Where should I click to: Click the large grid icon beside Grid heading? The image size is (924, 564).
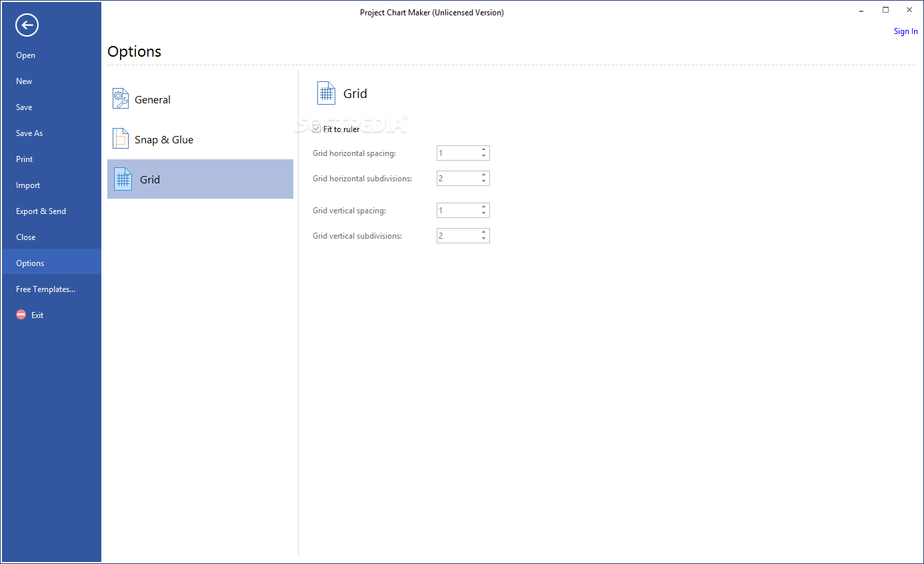[326, 94]
